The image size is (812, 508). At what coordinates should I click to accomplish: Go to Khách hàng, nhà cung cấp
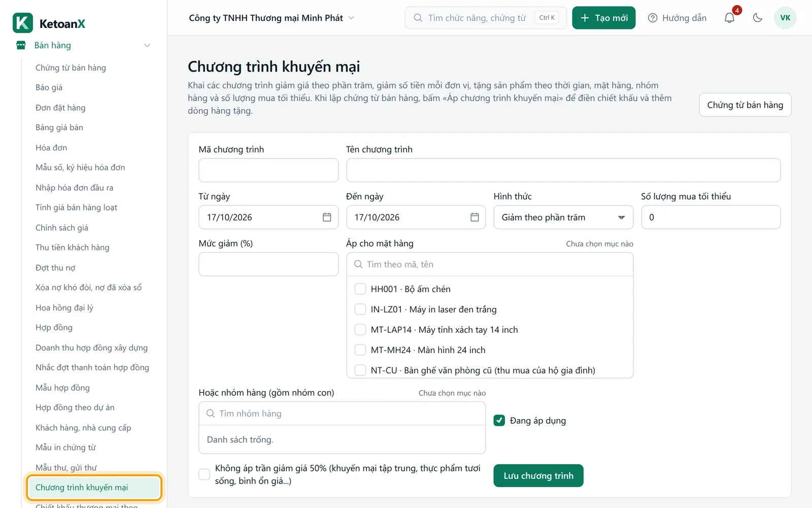click(x=83, y=428)
